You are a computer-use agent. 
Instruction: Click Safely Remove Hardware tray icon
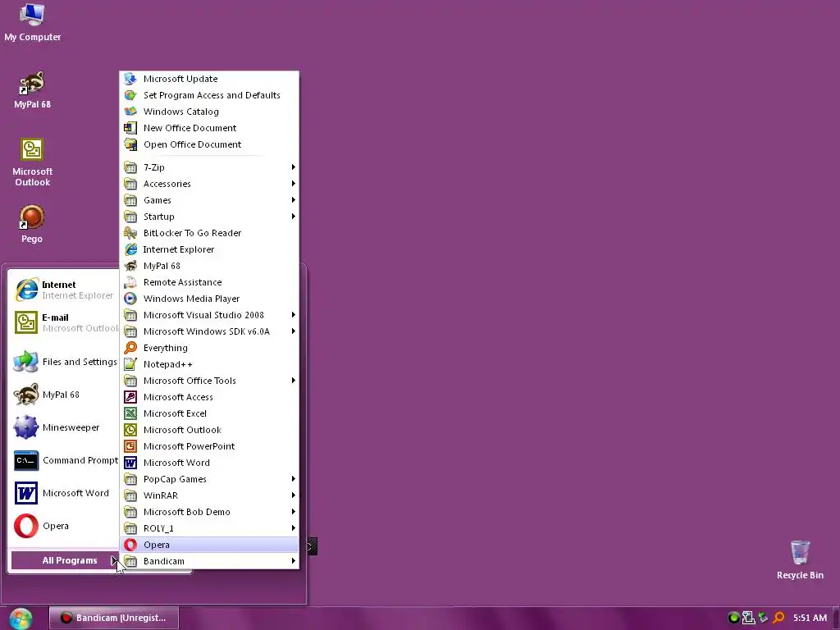coord(764,618)
